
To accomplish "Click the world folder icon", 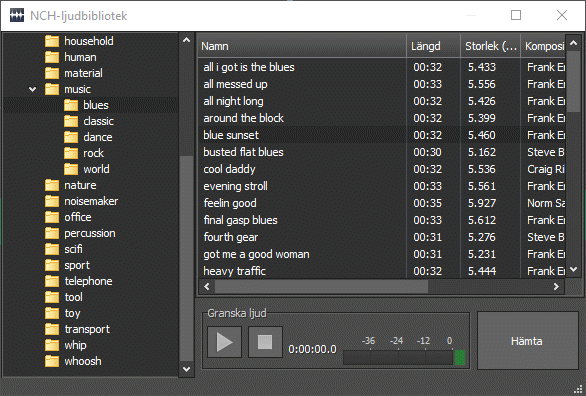I will point(71,169).
